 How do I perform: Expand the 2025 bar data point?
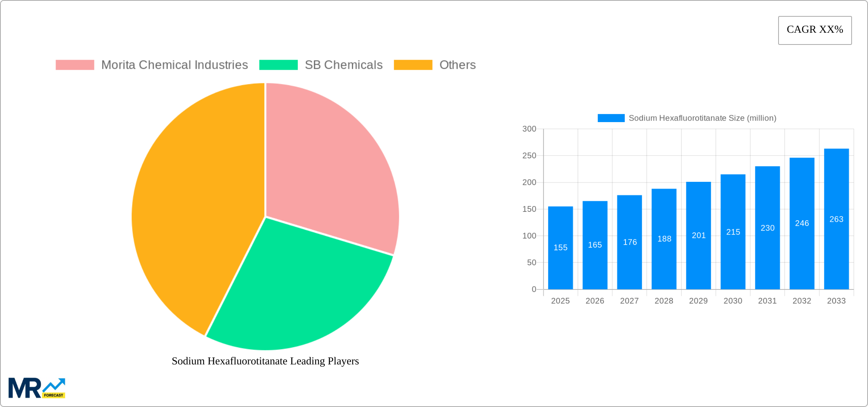pos(560,247)
